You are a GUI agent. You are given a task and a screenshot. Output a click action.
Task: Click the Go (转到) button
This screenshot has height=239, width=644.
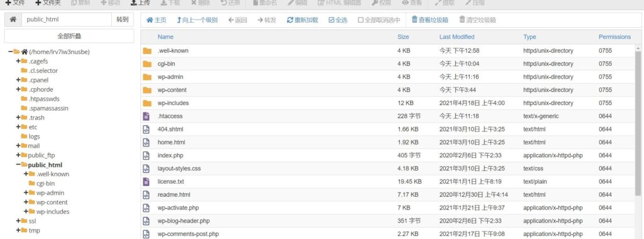pos(123,19)
